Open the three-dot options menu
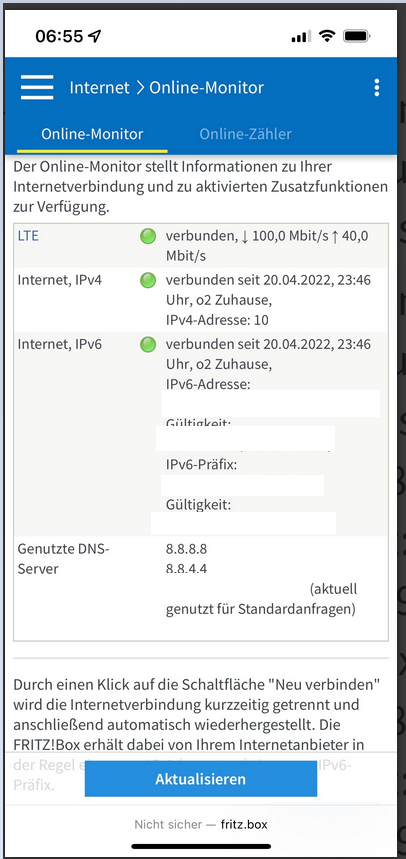The width and height of the screenshot is (406, 859). [376, 88]
